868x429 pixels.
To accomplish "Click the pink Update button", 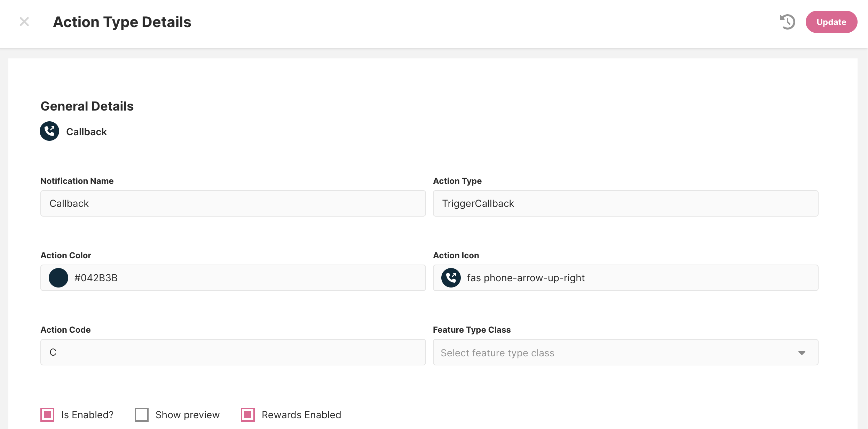I will point(831,22).
